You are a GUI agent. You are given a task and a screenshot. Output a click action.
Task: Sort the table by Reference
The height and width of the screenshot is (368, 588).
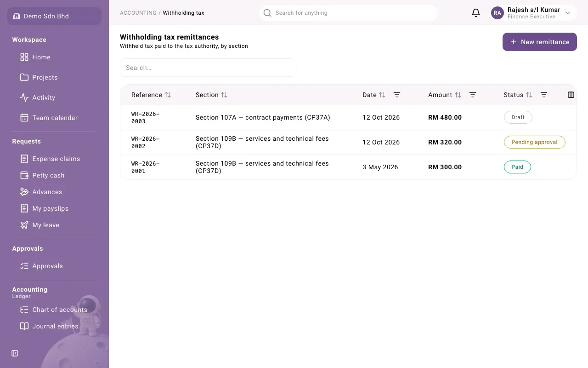pos(168,95)
